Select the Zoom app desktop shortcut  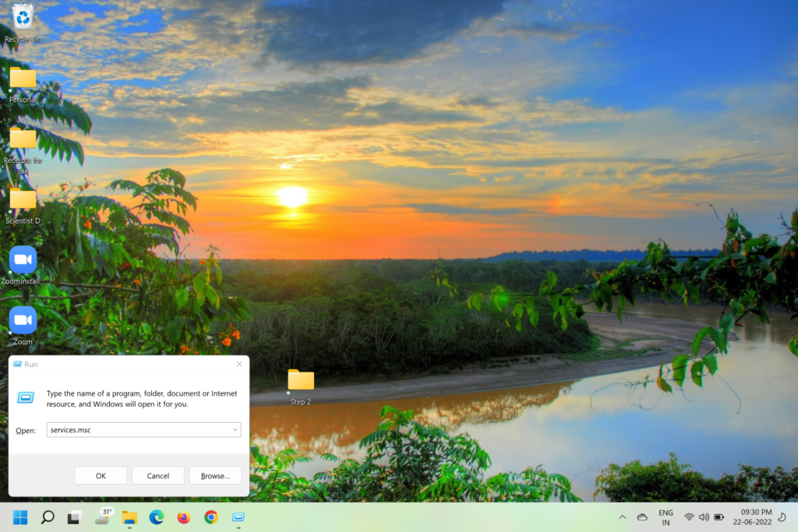(x=23, y=320)
